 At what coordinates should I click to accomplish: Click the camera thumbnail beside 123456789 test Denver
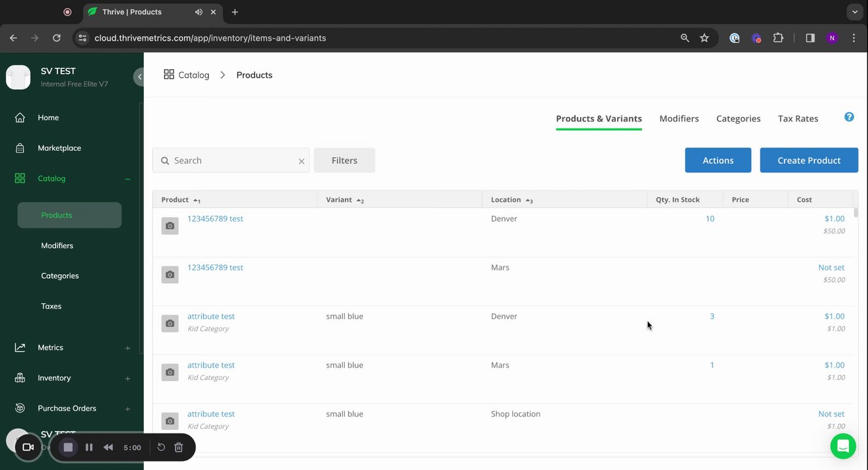[170, 226]
